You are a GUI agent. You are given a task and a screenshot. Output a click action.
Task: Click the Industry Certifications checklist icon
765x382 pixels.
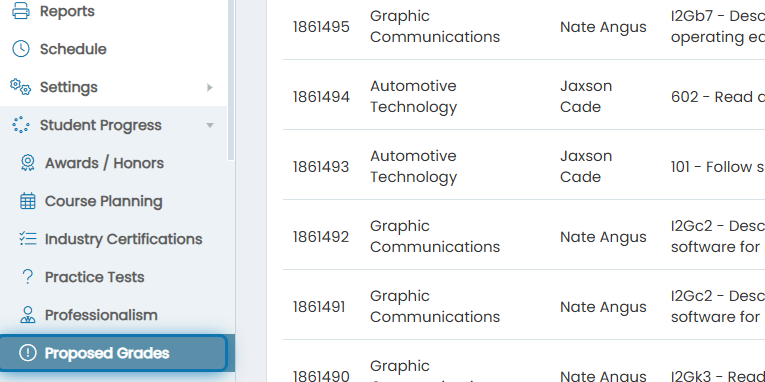tap(28, 239)
